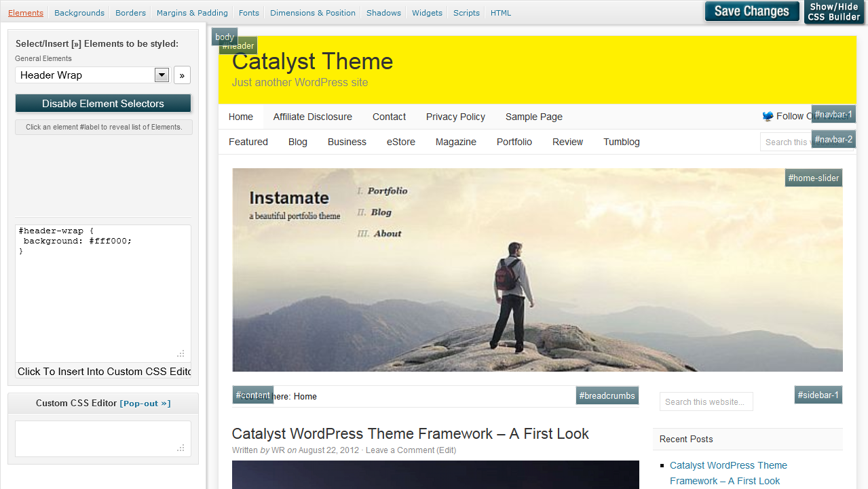Open Sample Page in the navbar
This screenshot has width=868, height=489.
[x=534, y=117]
